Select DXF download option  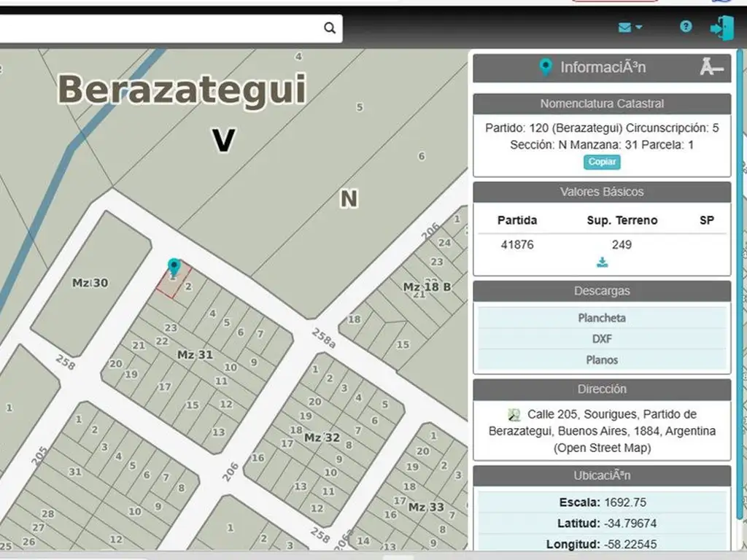(x=602, y=339)
